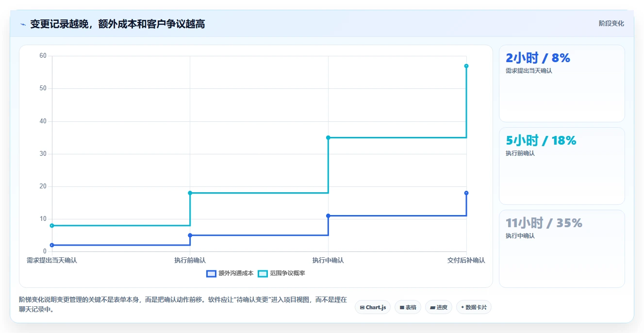The height and width of the screenshot is (333, 644).
Task: Click the x-axis label 需求提出当天确认
Action: 52,260
